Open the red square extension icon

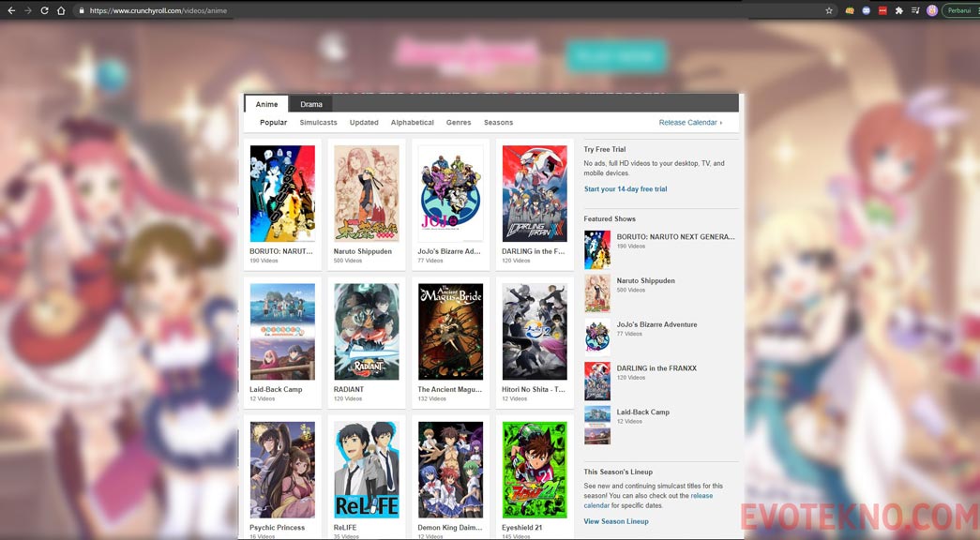click(882, 10)
